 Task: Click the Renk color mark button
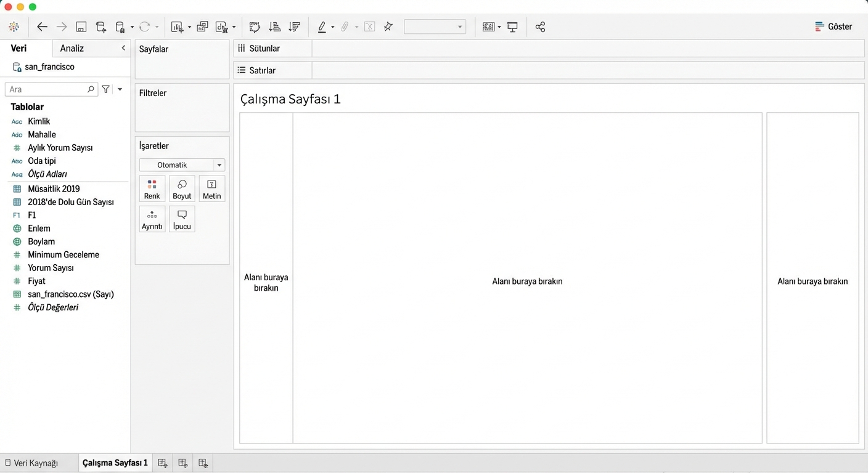coord(152,188)
